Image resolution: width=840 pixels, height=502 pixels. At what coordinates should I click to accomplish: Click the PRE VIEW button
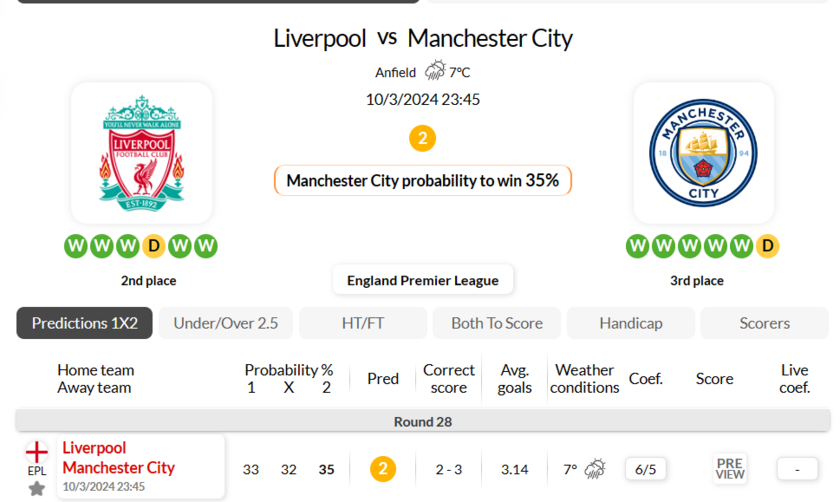coord(730,469)
